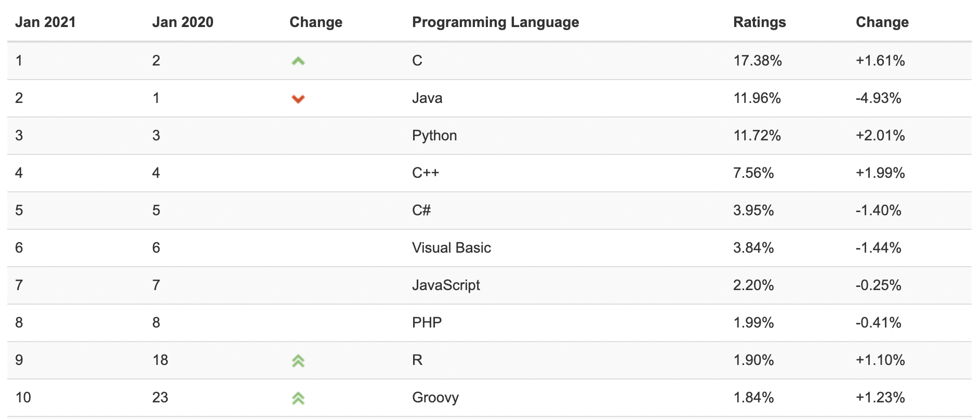Click the red down arrow in Java row
The image size is (980, 419).
(x=298, y=99)
